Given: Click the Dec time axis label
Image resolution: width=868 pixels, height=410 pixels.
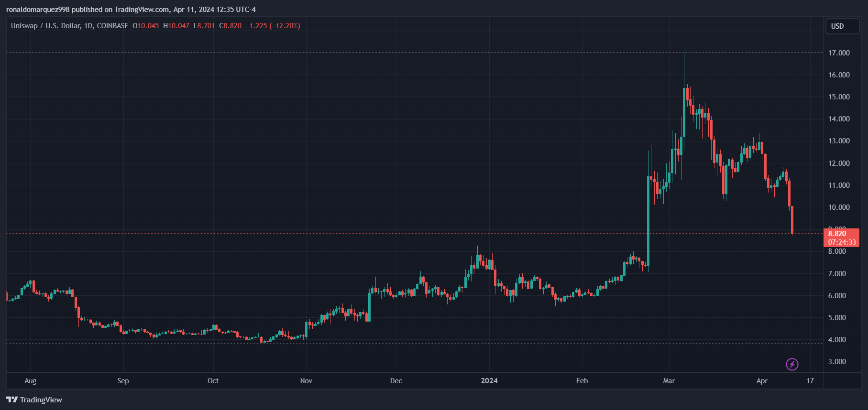Looking at the screenshot, I should [x=396, y=381].
